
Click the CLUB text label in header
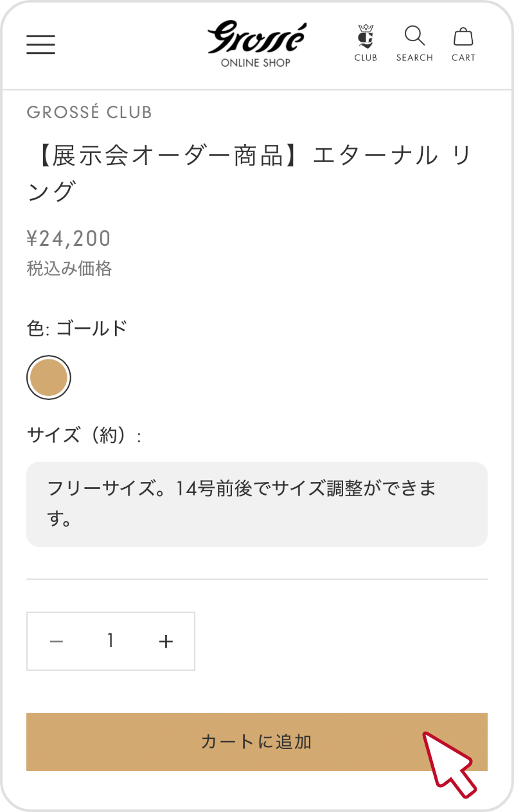(366, 58)
